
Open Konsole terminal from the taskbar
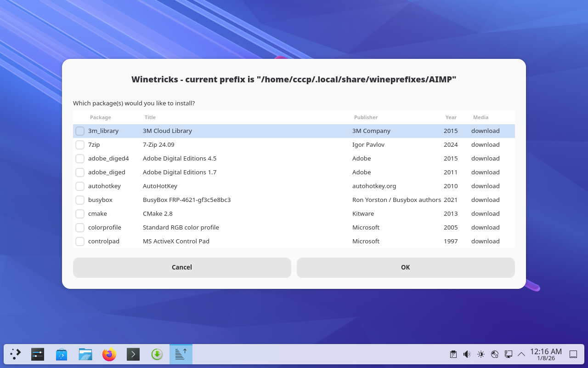(133, 354)
